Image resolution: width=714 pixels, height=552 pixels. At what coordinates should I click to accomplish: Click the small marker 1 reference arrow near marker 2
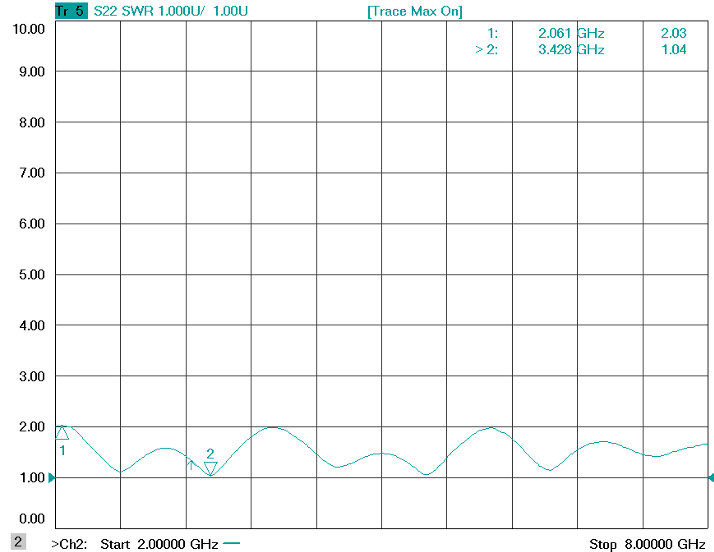tap(191, 465)
